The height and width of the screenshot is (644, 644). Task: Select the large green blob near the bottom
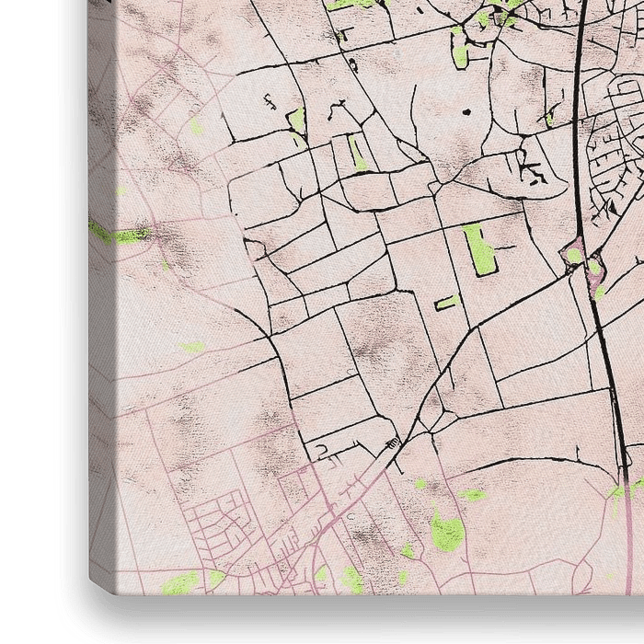click(447, 531)
